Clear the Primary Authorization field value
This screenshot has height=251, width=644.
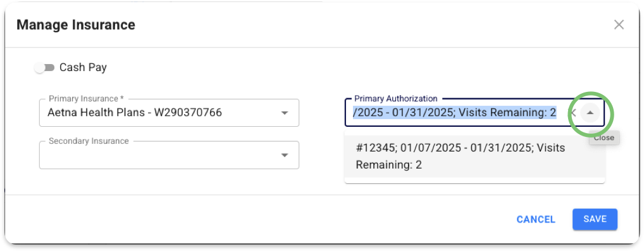pyautogui.click(x=574, y=112)
